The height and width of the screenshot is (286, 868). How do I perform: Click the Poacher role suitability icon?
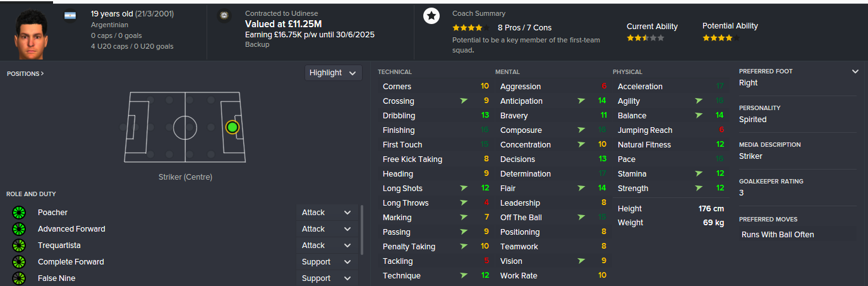pos(18,213)
